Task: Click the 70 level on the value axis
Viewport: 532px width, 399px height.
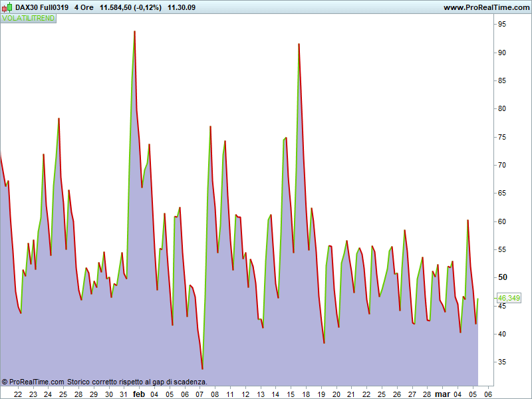Action: coord(502,165)
